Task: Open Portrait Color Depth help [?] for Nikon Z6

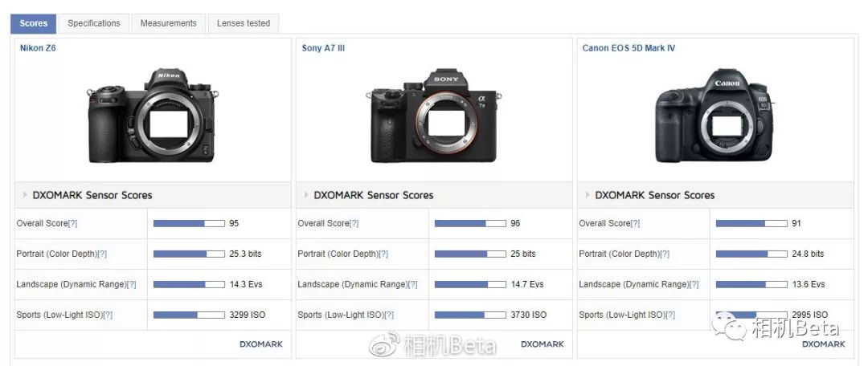Action: (102, 254)
